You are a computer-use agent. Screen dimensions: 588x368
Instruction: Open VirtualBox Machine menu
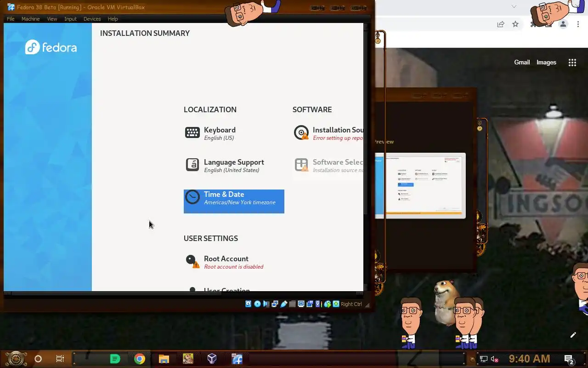coord(30,19)
